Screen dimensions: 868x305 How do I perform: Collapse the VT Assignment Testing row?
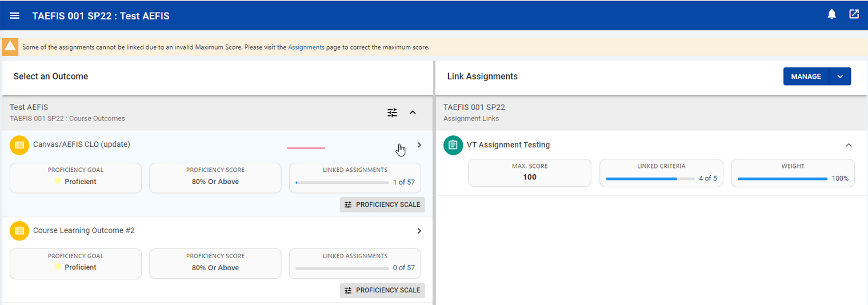click(x=849, y=145)
